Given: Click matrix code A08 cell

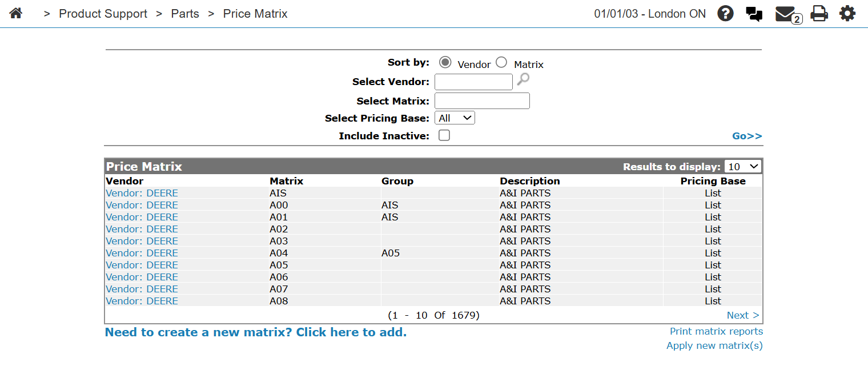Looking at the screenshot, I should coord(279,301).
